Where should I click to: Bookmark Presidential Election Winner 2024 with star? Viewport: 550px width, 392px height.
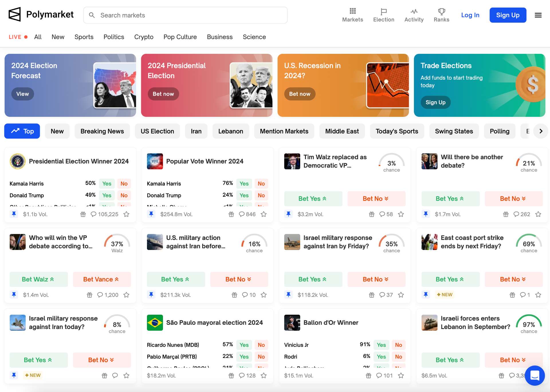coord(126,214)
